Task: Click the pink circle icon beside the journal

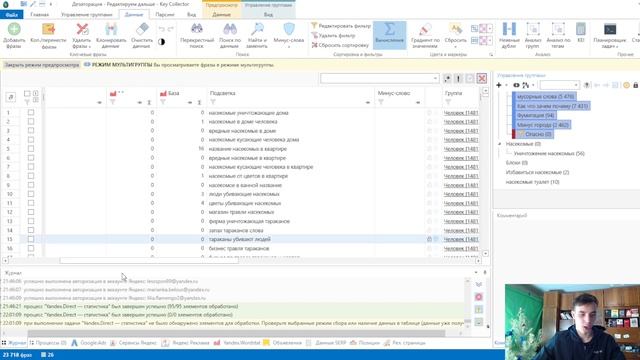Action: 479,297
